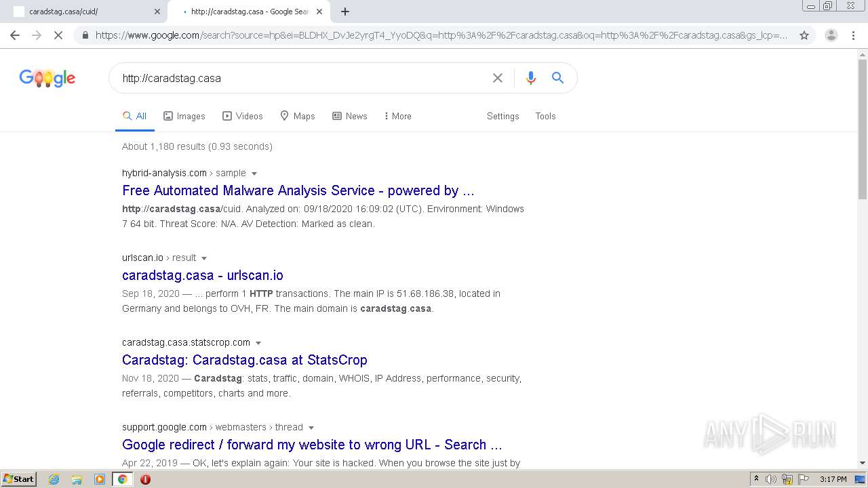This screenshot has height=488, width=868.
Task: Open the file explorer taskbar icon
Action: coord(77,479)
